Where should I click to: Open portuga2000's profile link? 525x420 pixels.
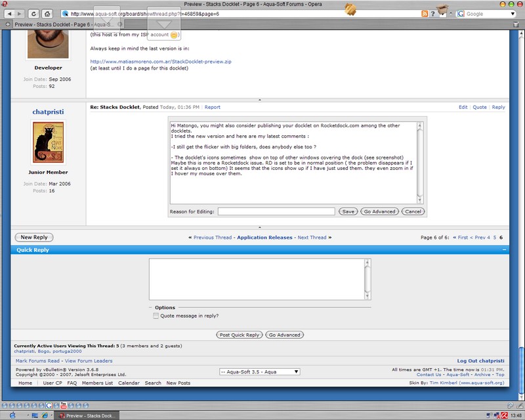click(x=67, y=351)
